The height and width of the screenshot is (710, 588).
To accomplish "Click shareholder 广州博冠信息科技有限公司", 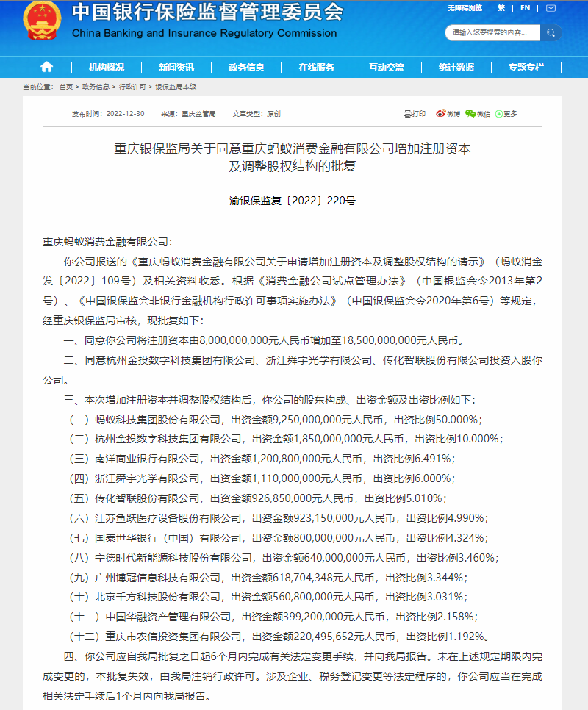I will (157, 578).
